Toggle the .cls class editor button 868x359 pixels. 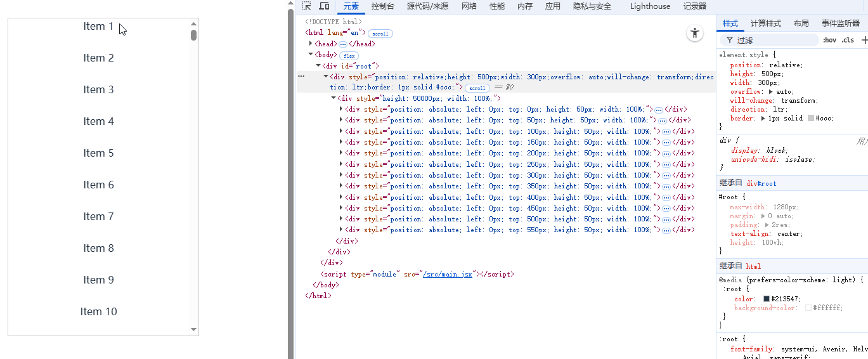pos(848,40)
